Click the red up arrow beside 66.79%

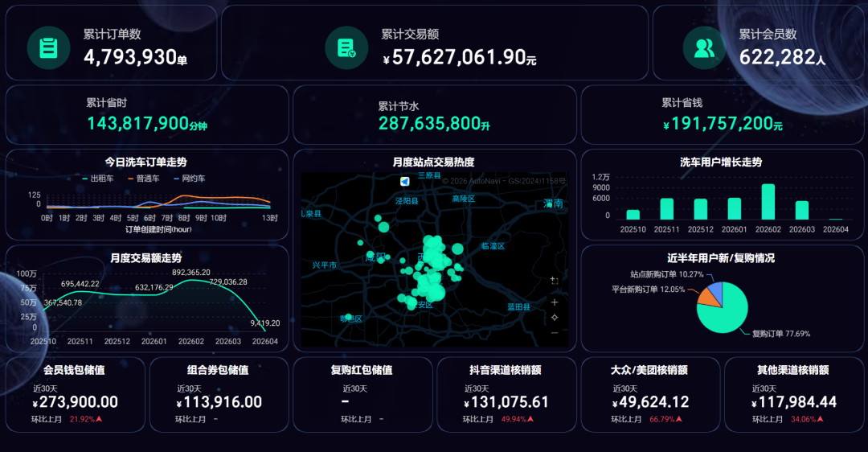(678, 419)
